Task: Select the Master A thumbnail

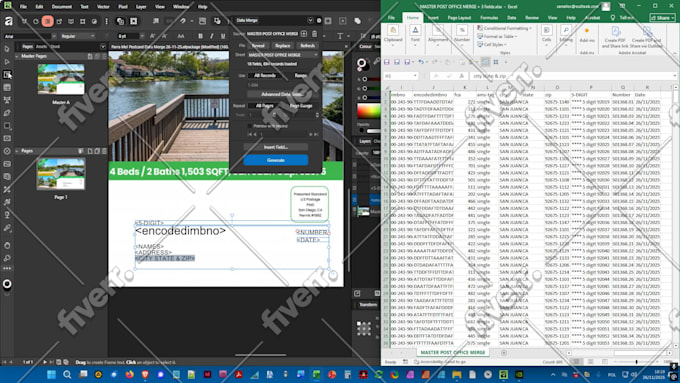Action: click(61, 79)
